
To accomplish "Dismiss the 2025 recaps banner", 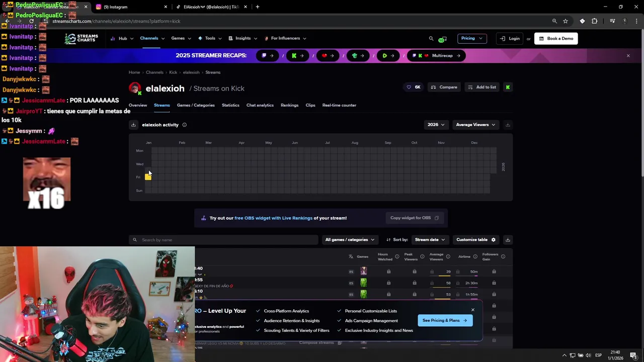I will point(628,56).
